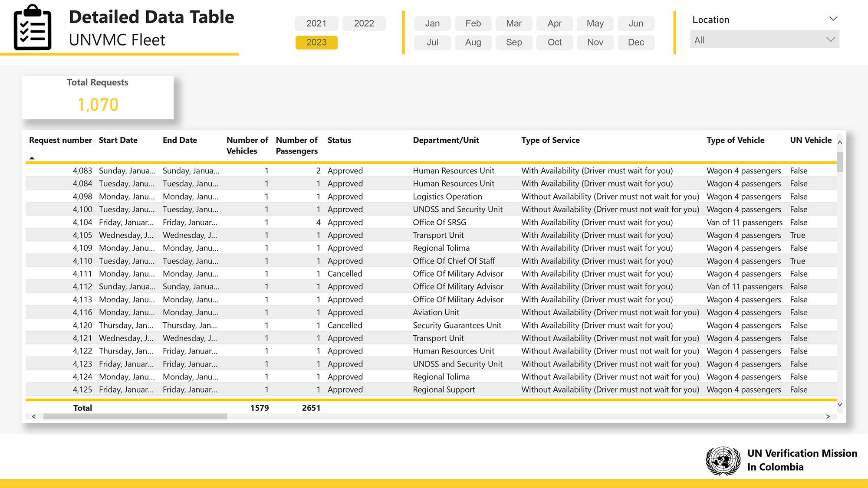Filter by month May
This screenshot has width=868, height=488.
(x=595, y=23)
